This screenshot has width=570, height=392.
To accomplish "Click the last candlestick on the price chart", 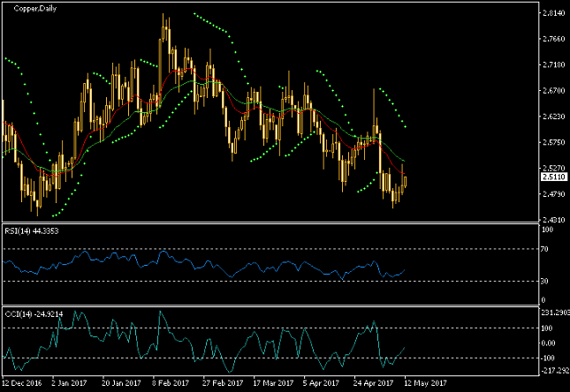I will (406, 182).
